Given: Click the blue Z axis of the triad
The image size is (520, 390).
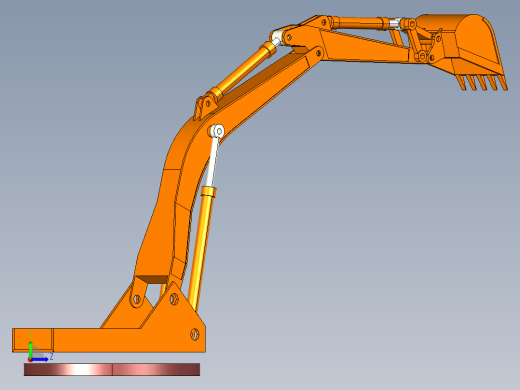Looking at the screenshot, I should [x=40, y=359].
